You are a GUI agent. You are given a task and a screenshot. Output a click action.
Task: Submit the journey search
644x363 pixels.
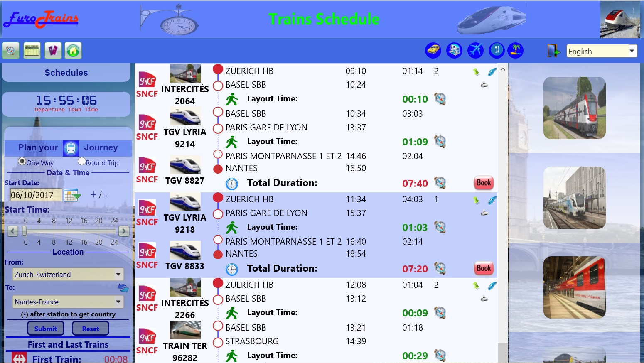pyautogui.click(x=46, y=329)
